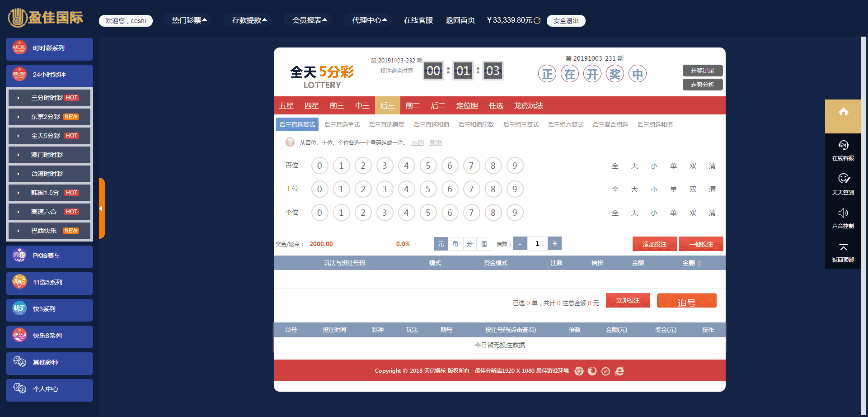Viewport: 868px width, 417px height.
Task: Expand the PK拾赛车 category in sidebar
Action: (49, 256)
